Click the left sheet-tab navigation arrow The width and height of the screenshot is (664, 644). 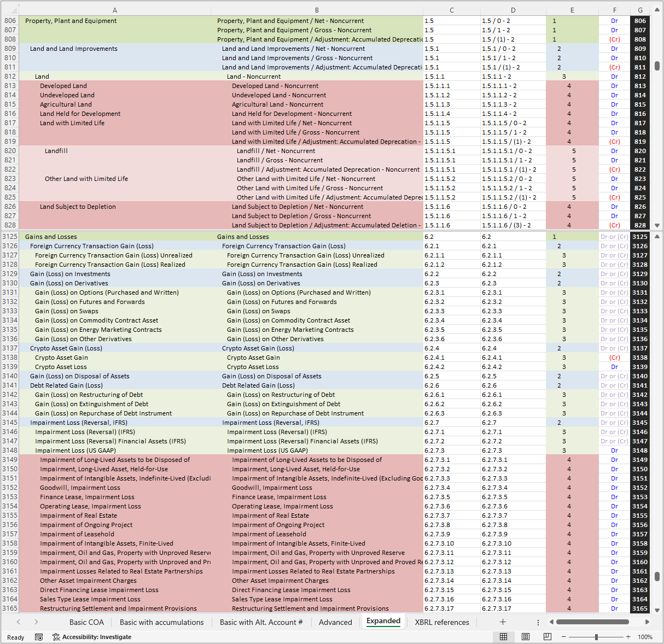pyautogui.click(x=18, y=622)
